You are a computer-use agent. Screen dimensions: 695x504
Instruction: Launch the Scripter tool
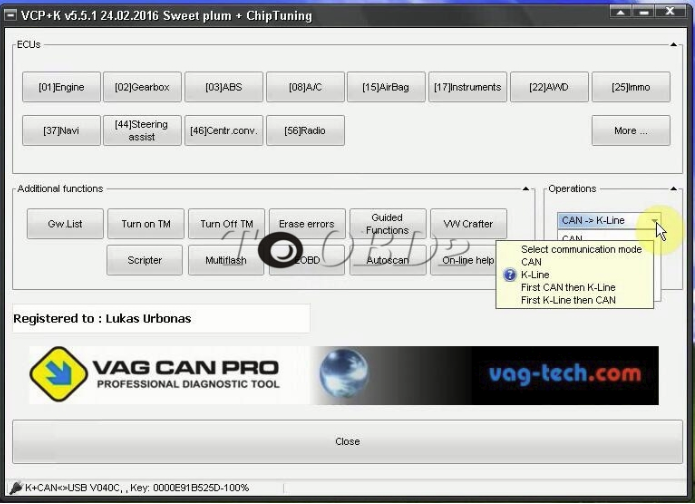point(144,260)
